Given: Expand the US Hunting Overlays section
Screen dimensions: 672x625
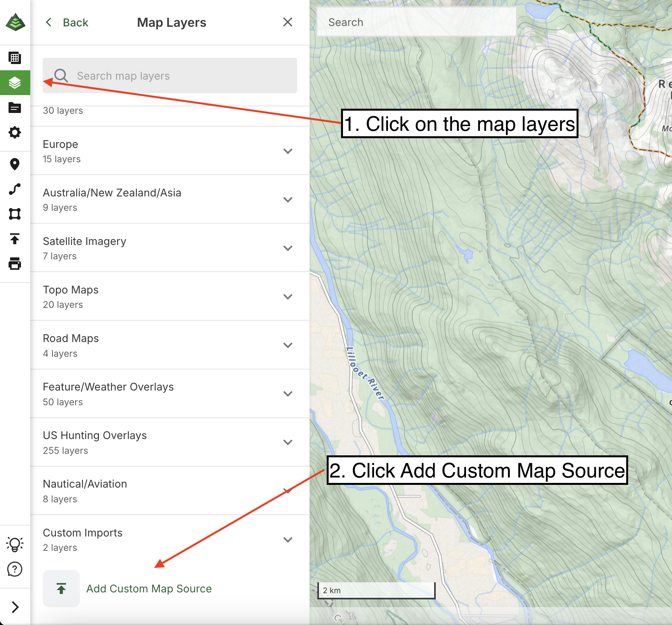Looking at the screenshot, I should (288, 442).
